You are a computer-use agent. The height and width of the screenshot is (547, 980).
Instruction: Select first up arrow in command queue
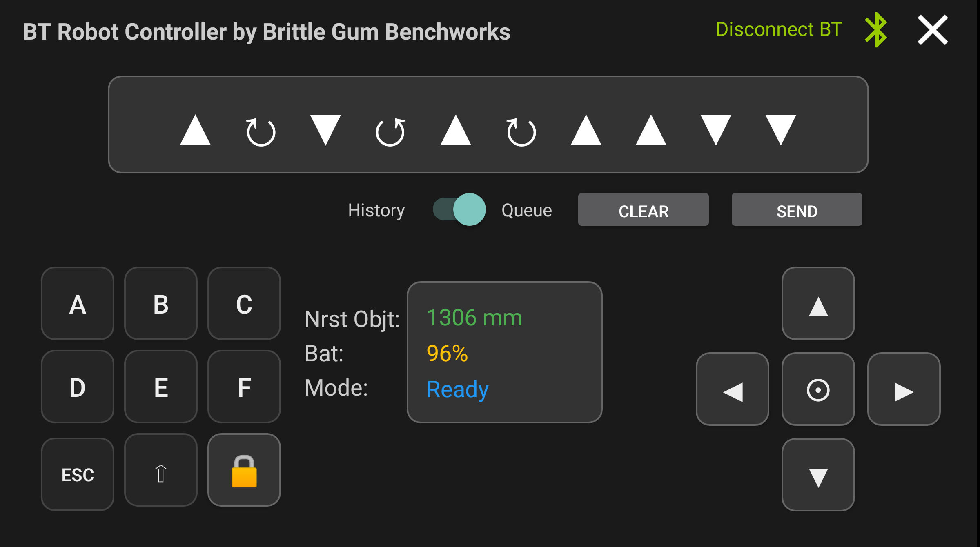tap(195, 130)
